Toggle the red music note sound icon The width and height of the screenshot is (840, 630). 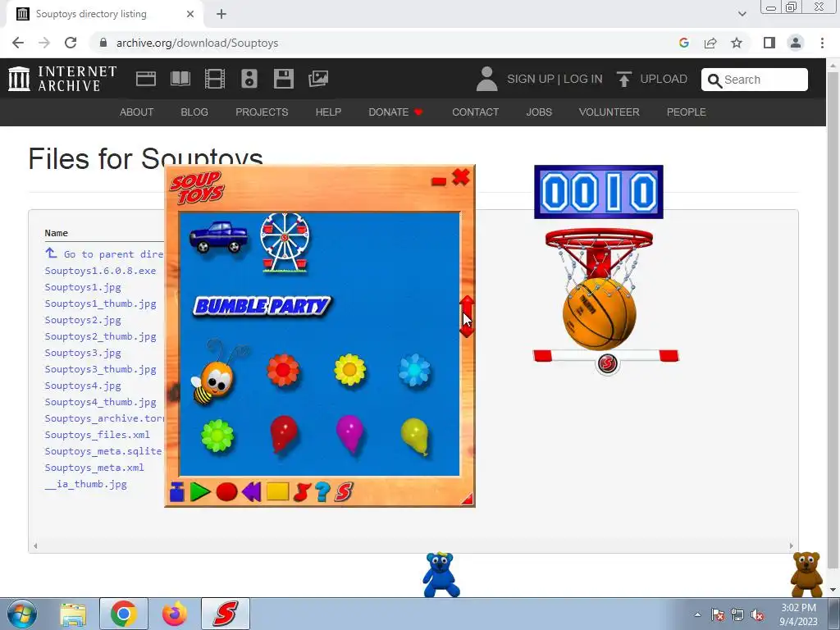pyautogui.click(x=302, y=492)
